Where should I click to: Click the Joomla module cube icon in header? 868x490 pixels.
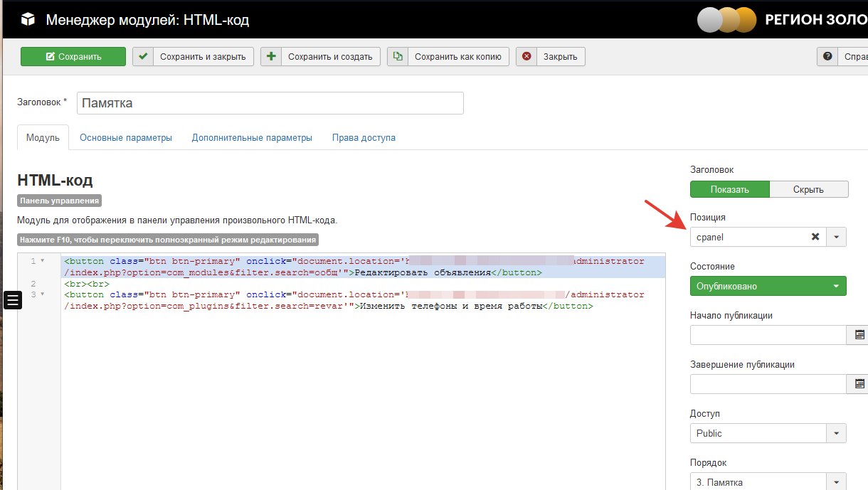(x=28, y=19)
